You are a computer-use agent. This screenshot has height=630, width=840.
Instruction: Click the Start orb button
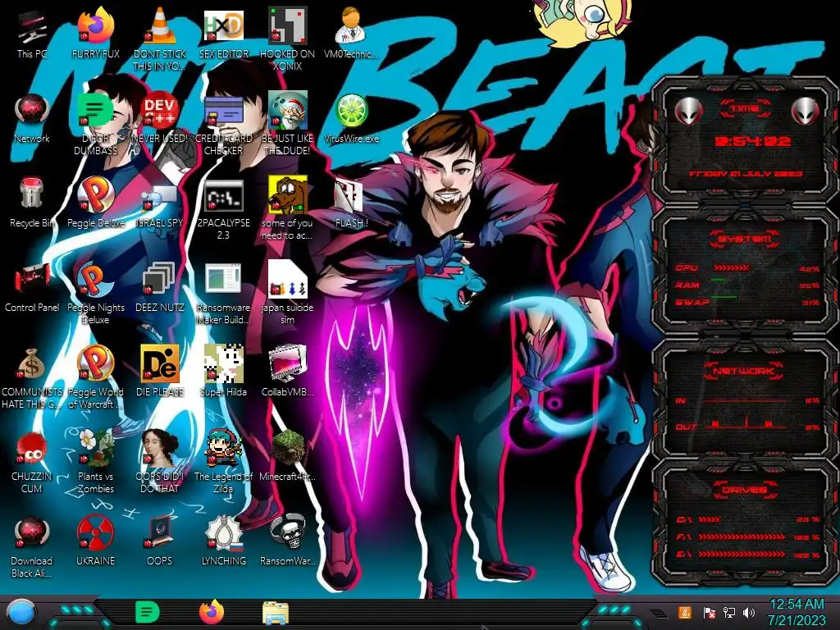(x=21, y=614)
